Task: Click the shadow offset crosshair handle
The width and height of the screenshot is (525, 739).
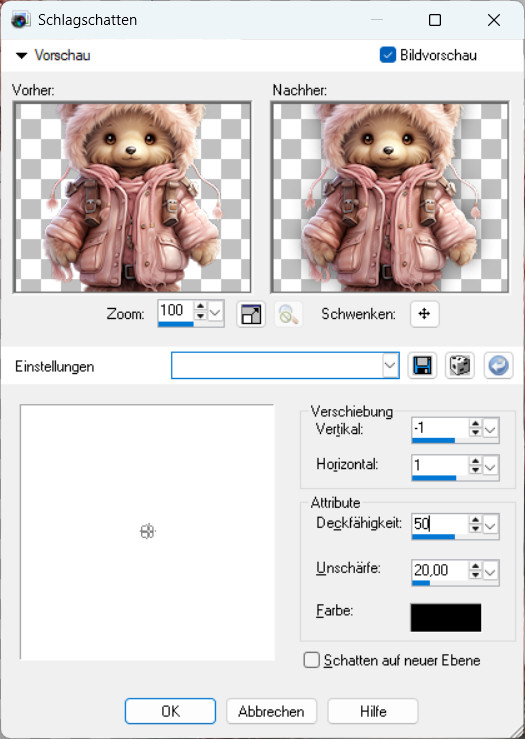Action: [148, 532]
